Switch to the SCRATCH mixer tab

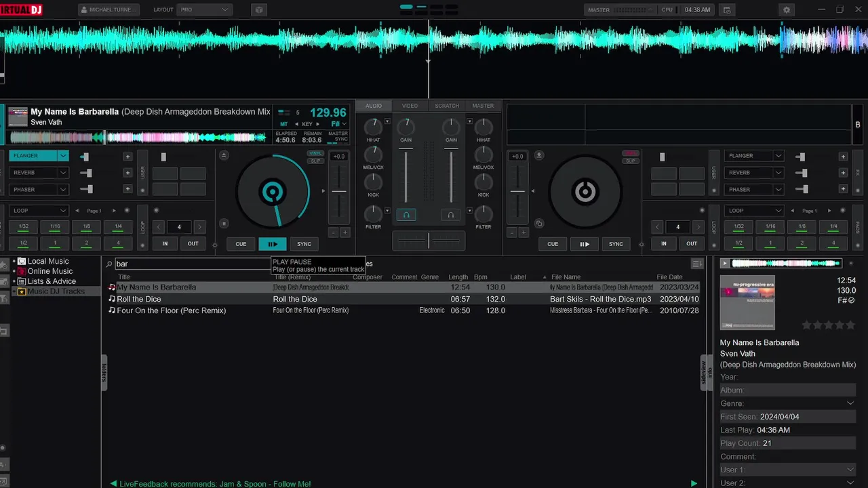[x=447, y=106]
